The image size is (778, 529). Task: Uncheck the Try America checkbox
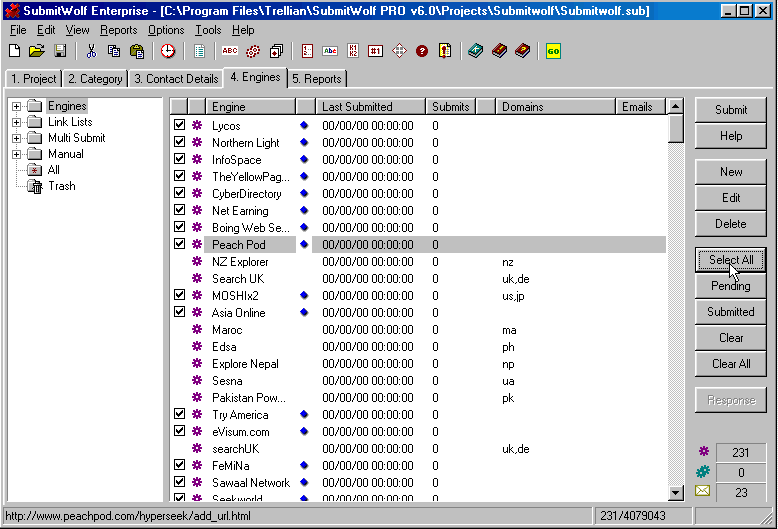180,414
